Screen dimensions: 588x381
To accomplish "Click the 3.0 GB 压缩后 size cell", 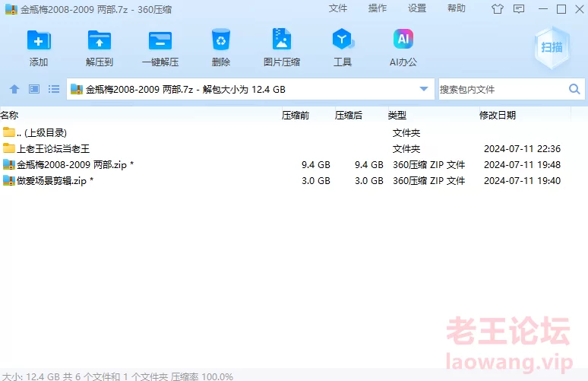I will tap(369, 180).
